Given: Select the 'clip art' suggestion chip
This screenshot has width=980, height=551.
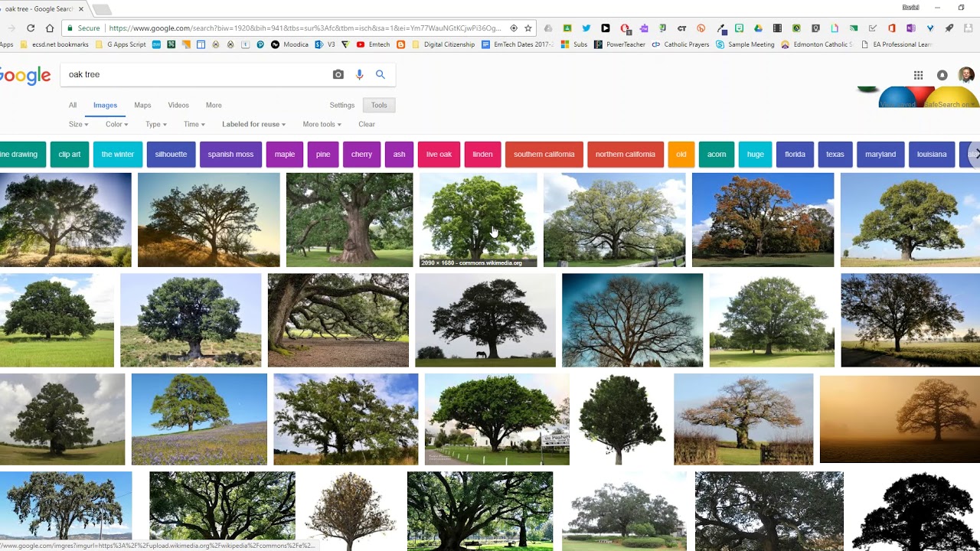Looking at the screenshot, I should [70, 154].
